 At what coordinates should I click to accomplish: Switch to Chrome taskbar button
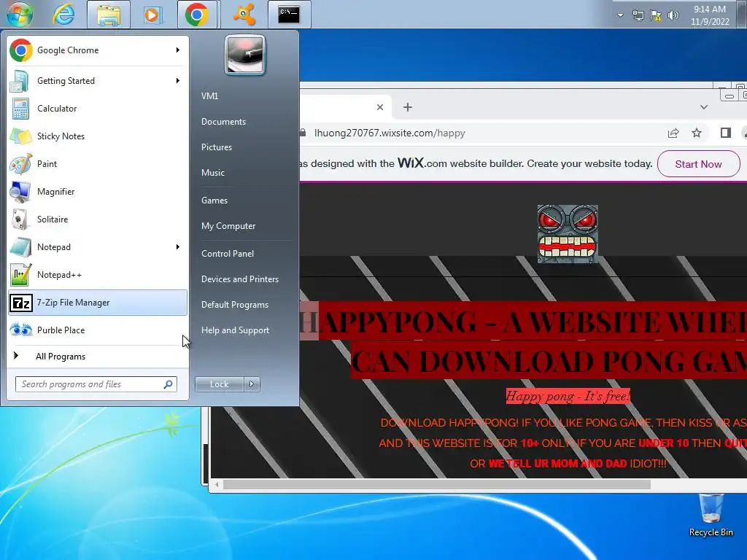[x=197, y=15]
